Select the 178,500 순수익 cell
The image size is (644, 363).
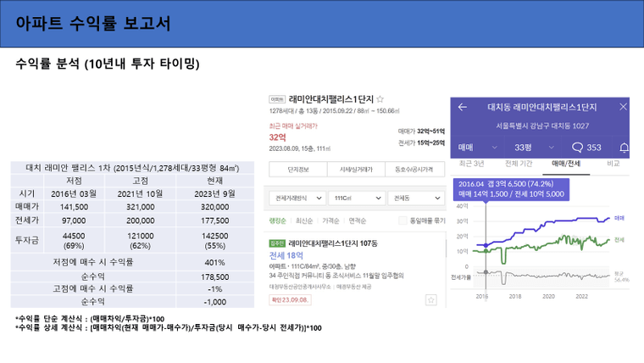(214, 276)
